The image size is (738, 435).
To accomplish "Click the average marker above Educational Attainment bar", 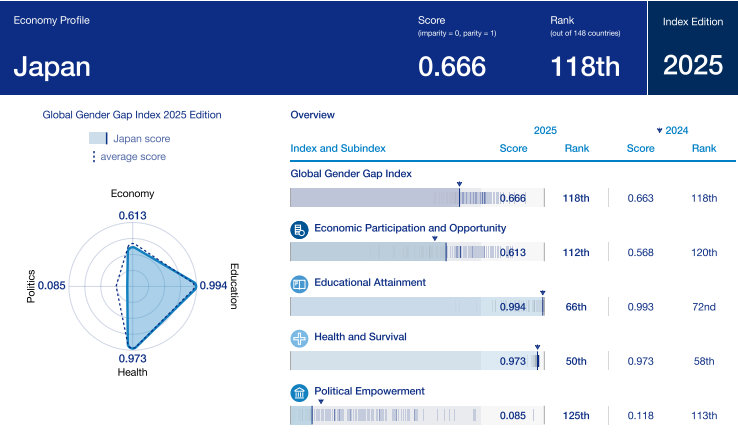I will point(543,293).
